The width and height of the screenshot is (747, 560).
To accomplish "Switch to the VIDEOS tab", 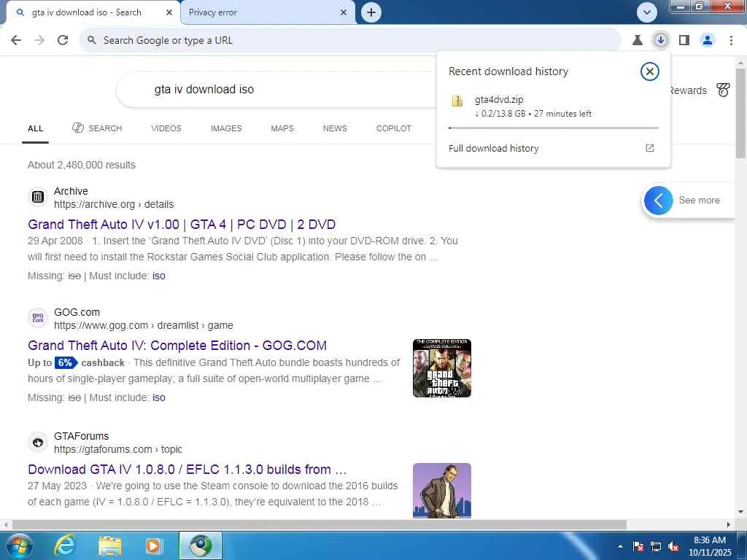I will click(166, 128).
